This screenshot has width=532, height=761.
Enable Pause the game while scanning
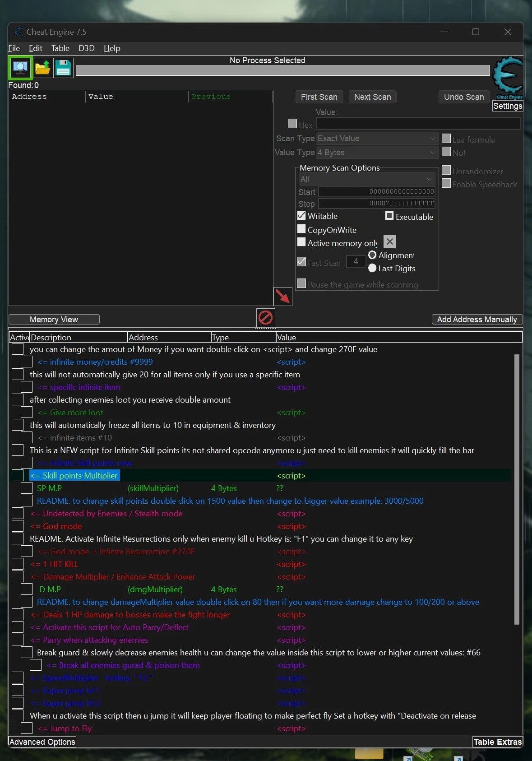pyautogui.click(x=301, y=283)
